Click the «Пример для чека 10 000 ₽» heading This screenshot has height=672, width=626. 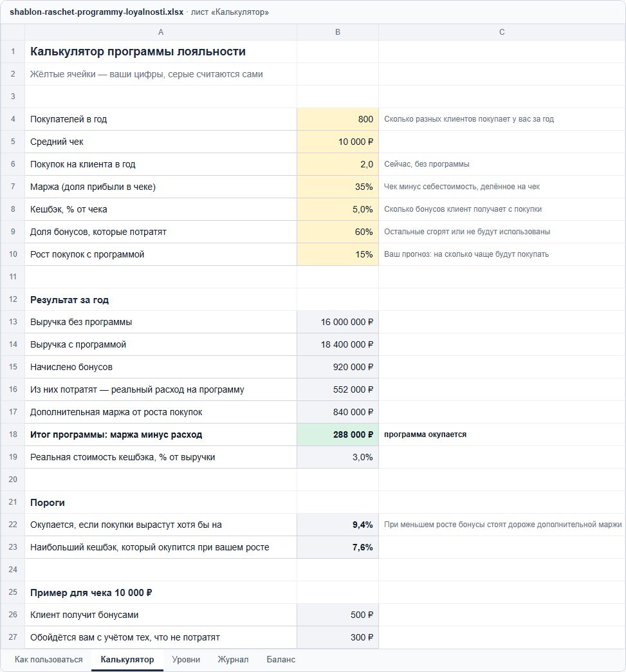click(x=91, y=593)
